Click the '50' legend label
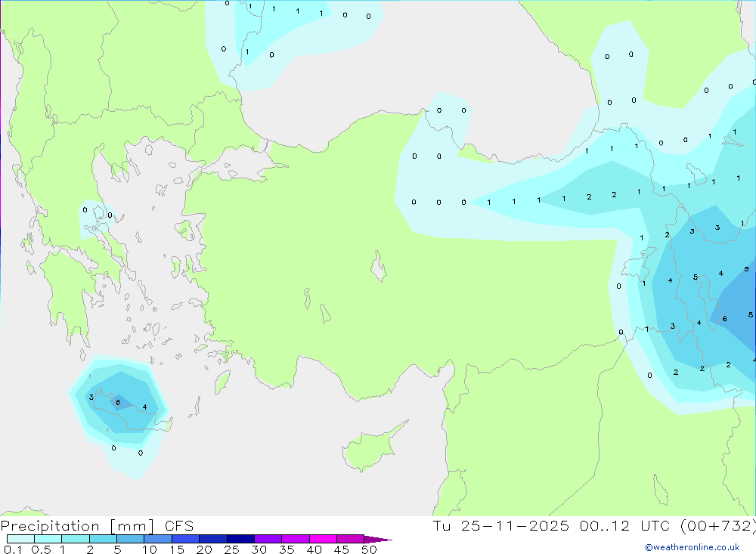Screen dimensions: 756x554 [x=369, y=549]
